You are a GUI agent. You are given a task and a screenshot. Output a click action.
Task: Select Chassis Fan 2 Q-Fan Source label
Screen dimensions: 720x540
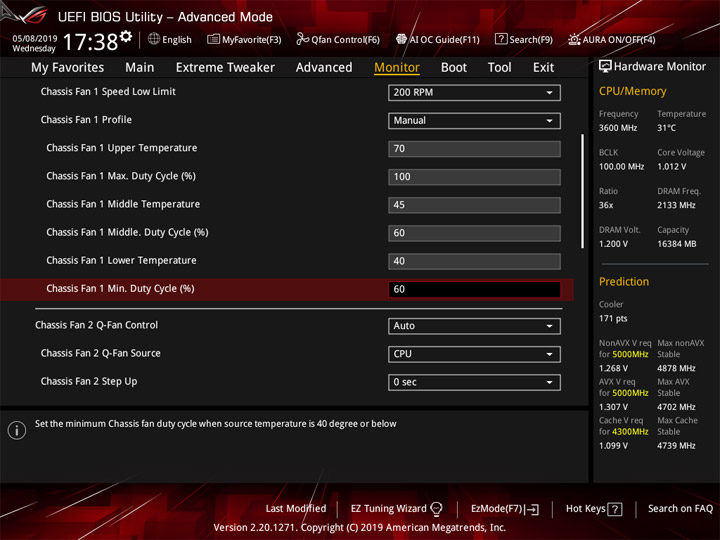coord(101,353)
